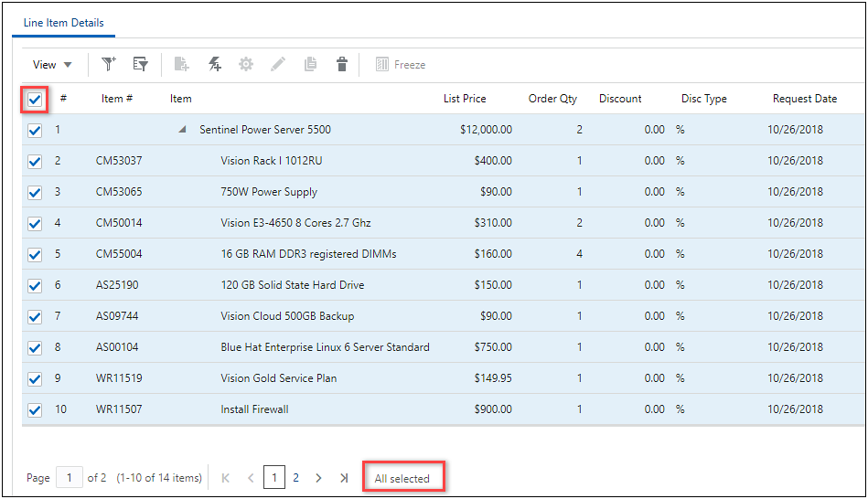
Task: Click the add filter funnel icon
Action: [109, 64]
